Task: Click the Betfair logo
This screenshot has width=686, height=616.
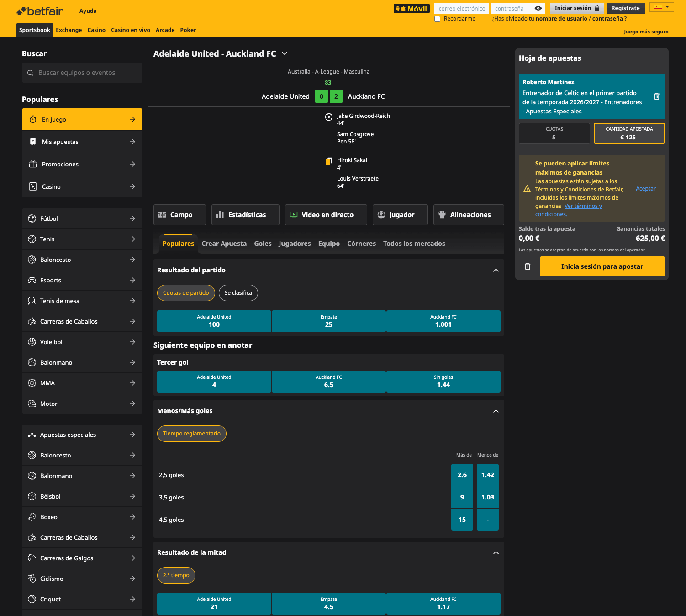Action: tap(40, 11)
